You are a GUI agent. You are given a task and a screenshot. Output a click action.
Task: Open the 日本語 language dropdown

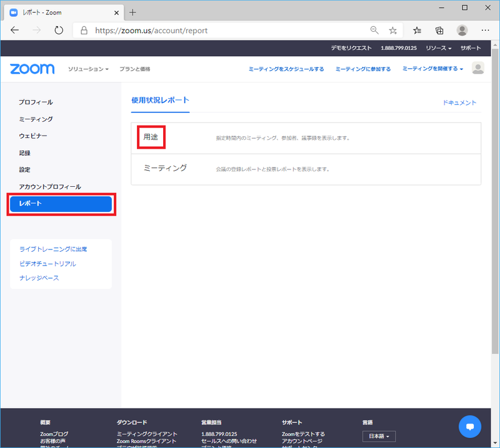click(379, 436)
